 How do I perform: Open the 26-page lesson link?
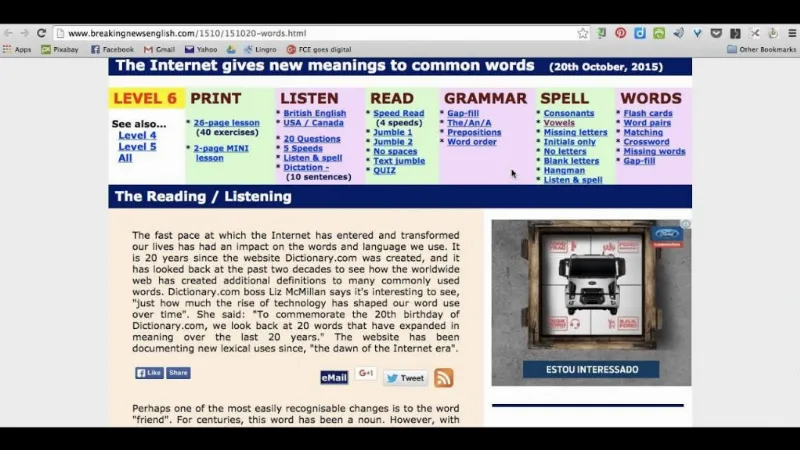pos(227,123)
